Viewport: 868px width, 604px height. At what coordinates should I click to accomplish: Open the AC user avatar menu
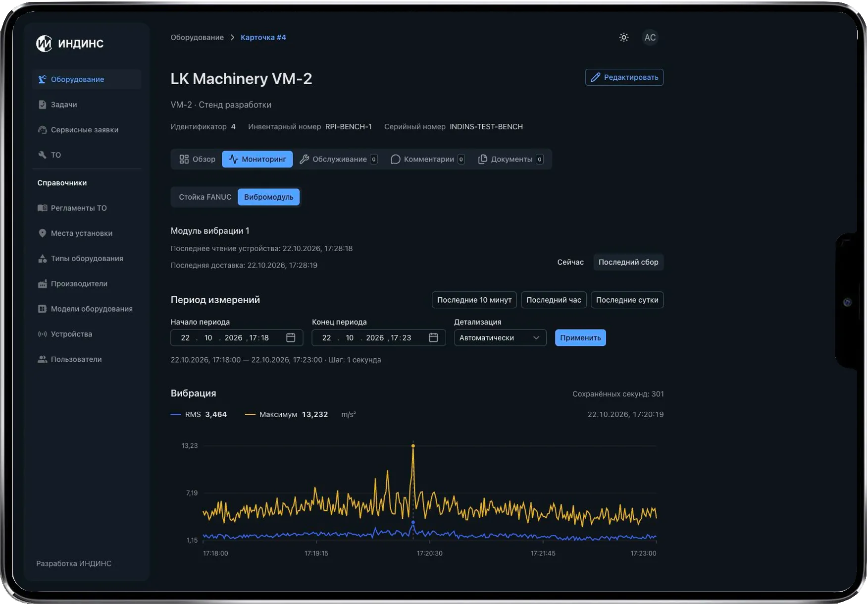(650, 38)
